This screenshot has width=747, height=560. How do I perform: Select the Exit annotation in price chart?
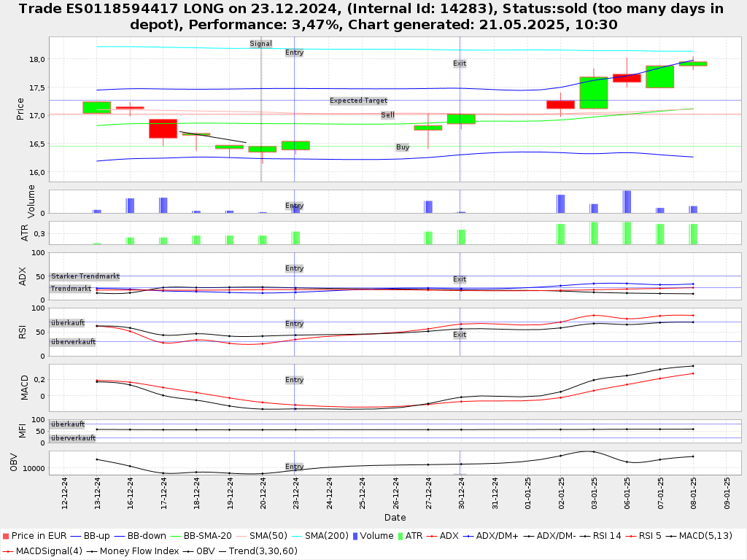tap(460, 63)
